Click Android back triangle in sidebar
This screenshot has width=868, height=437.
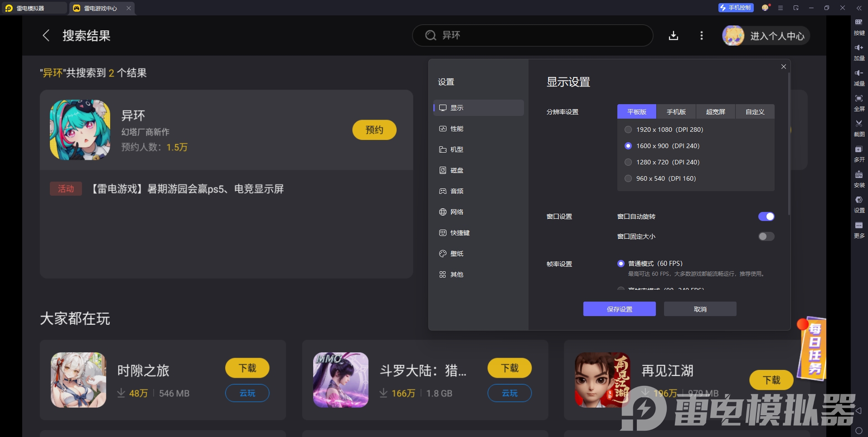858,411
